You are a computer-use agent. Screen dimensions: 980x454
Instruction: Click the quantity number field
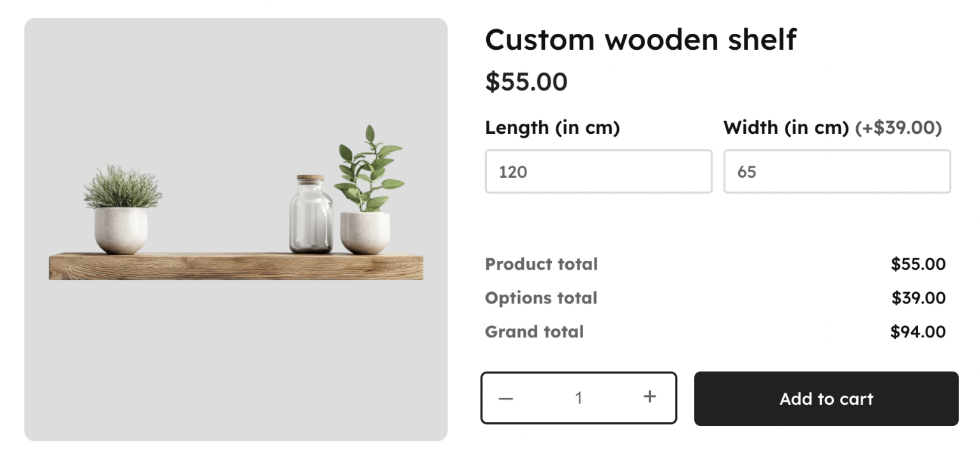pyautogui.click(x=578, y=399)
